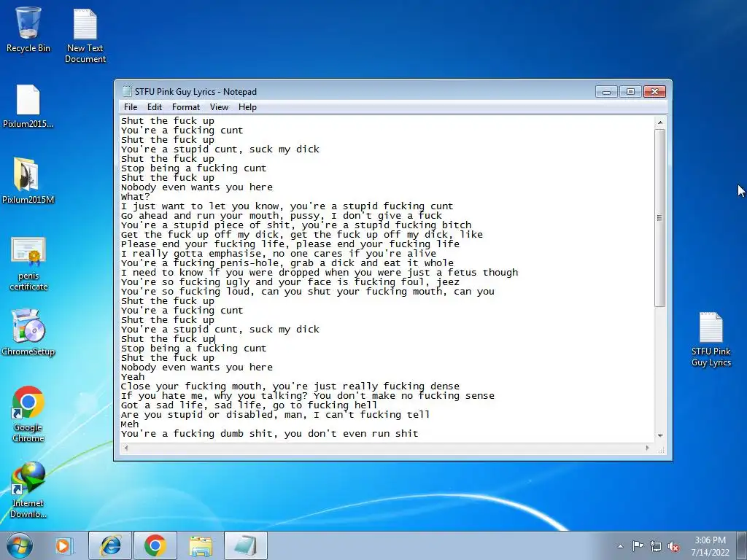Open the Edit menu in Notepad

pos(155,107)
